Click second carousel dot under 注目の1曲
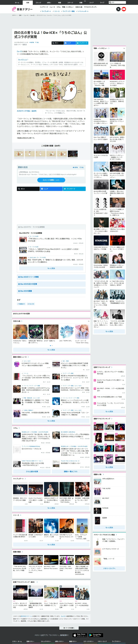 pos(52,346)
